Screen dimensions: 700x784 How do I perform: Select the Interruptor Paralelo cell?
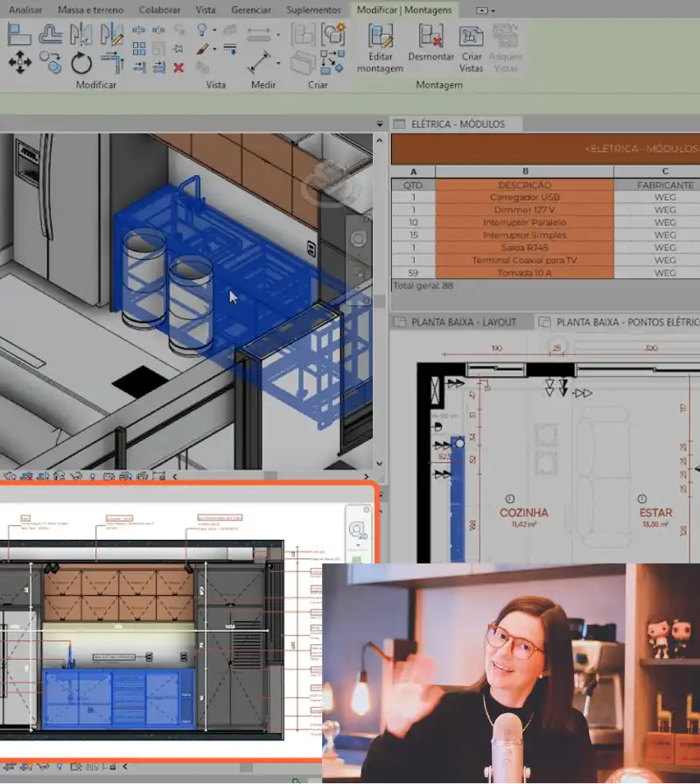point(524,222)
